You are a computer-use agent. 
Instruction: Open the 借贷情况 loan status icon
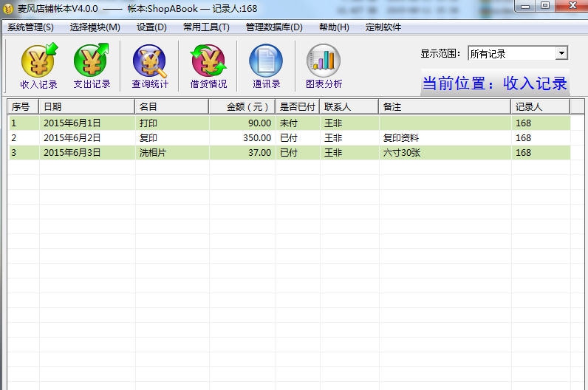click(x=208, y=66)
